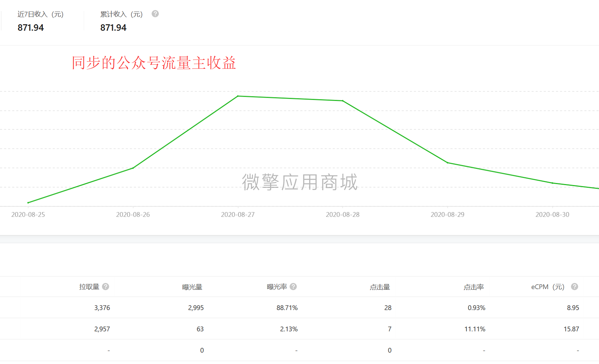
Task: Click the 点击率 column header
Action: pyautogui.click(x=474, y=287)
